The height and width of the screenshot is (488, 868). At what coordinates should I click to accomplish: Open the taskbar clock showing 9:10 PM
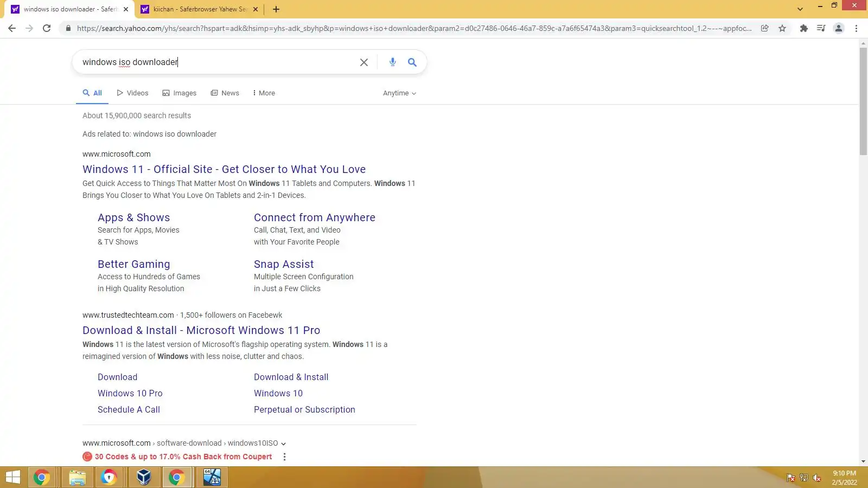[x=845, y=478]
